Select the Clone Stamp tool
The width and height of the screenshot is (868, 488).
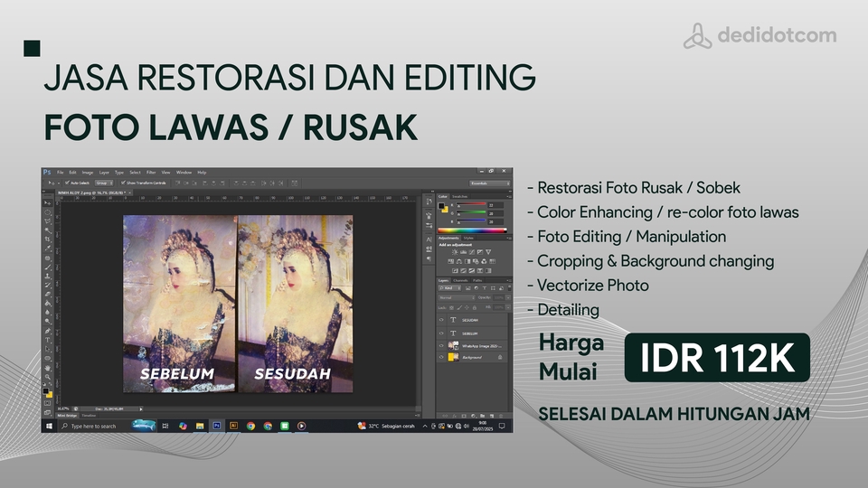[x=48, y=277]
